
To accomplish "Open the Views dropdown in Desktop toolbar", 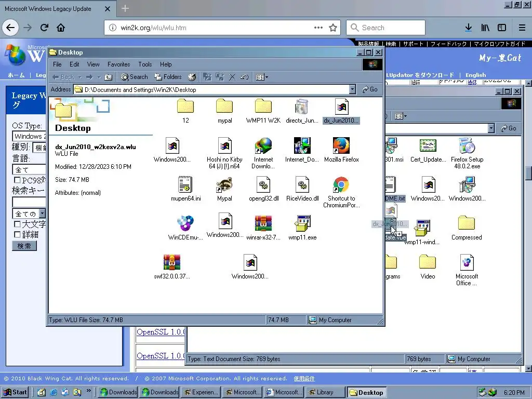I will tap(262, 77).
